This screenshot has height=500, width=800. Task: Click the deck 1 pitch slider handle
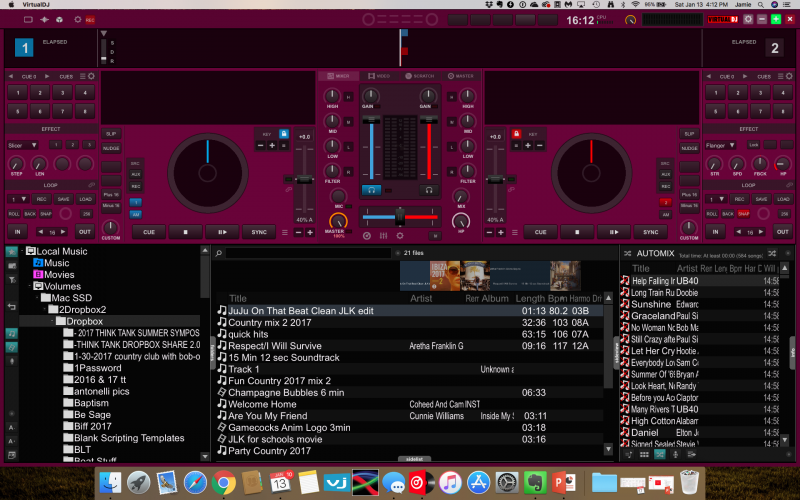coord(305,180)
